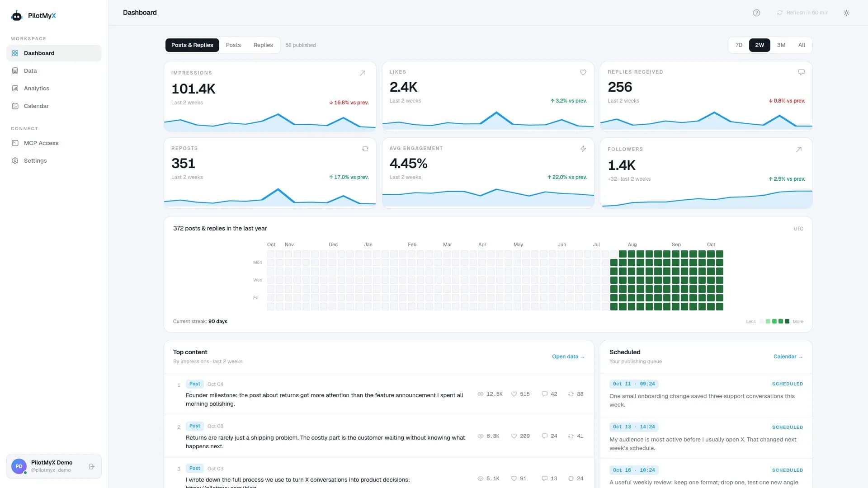Switch to the Replies filter tab
This screenshot has height=488, width=868.
(263, 45)
